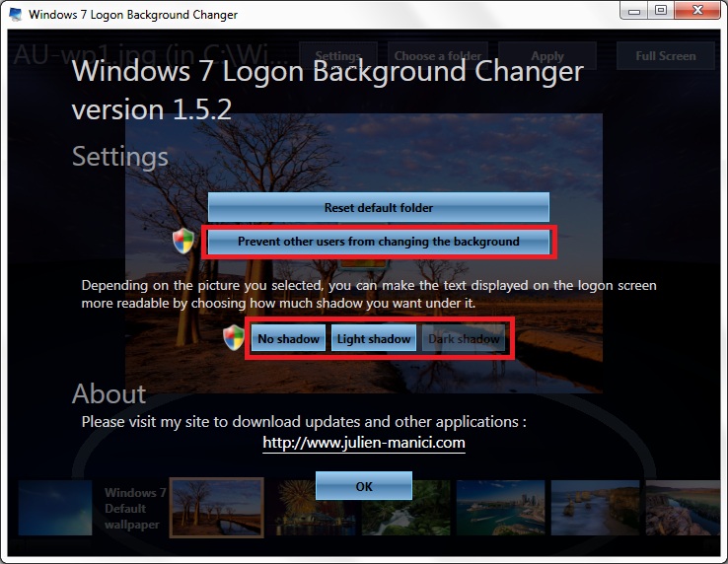This screenshot has height=564, width=728.
Task: Close the Logon Background Changer window
Action: 697,10
